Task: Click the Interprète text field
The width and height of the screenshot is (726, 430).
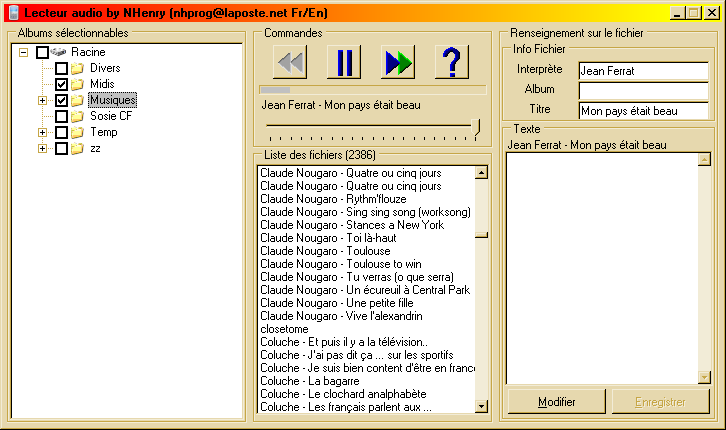Action: coord(642,70)
